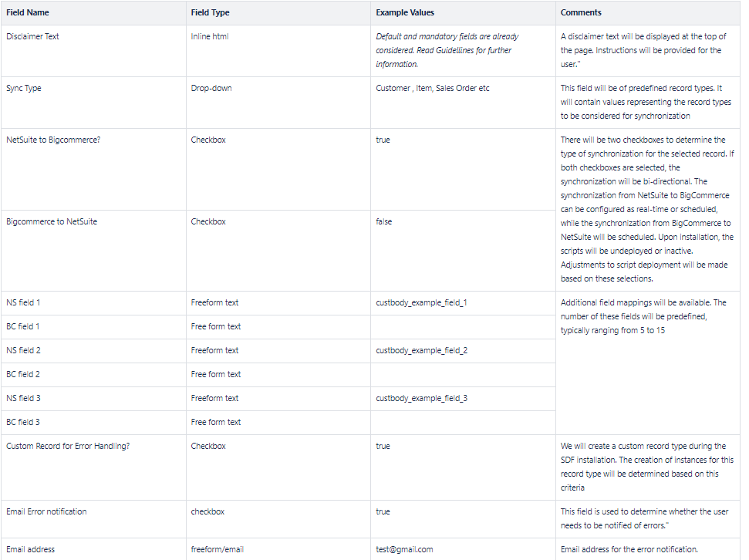Click the custbody_example_field_3 value

coord(421,398)
